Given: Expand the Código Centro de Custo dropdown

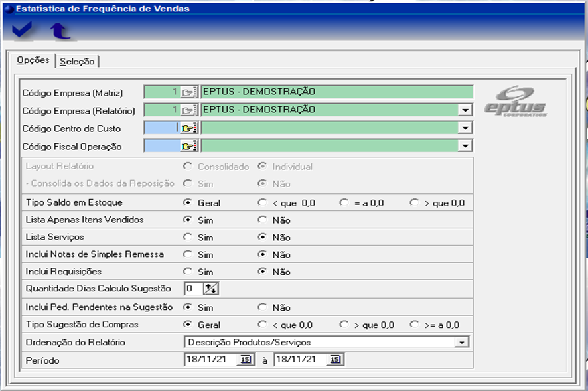Looking at the screenshot, I should (x=466, y=128).
